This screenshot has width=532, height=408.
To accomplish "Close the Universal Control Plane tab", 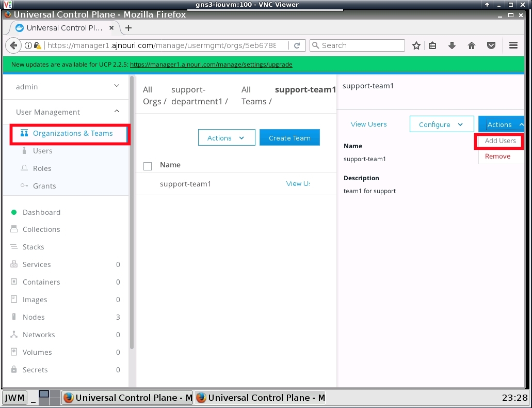I will [x=111, y=28].
